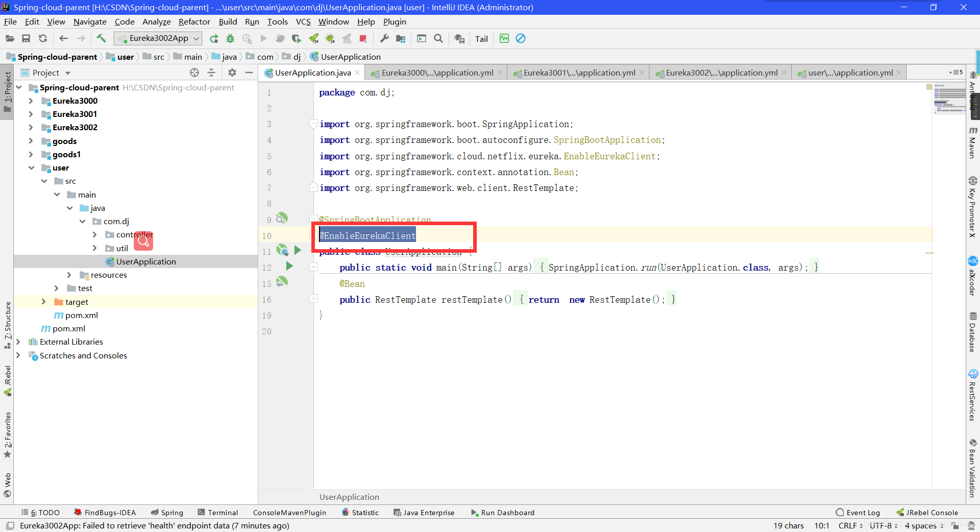Toggle the Favorites tool window
This screenshot has height=532, width=980.
[7, 435]
